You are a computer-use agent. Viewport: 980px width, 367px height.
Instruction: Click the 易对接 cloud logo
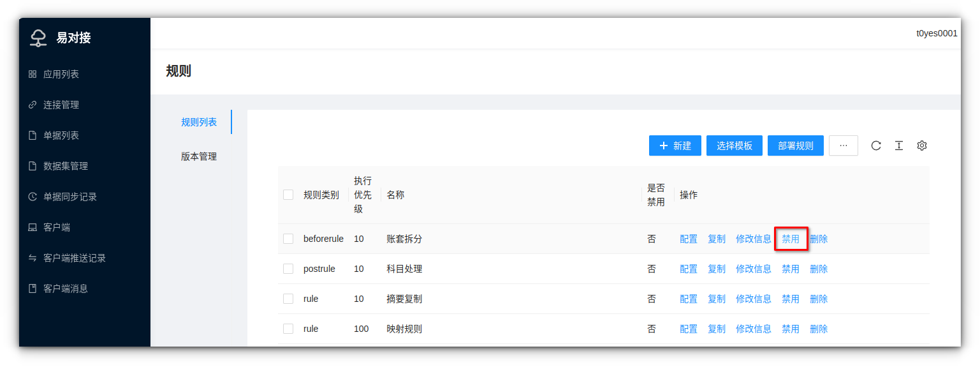39,38
